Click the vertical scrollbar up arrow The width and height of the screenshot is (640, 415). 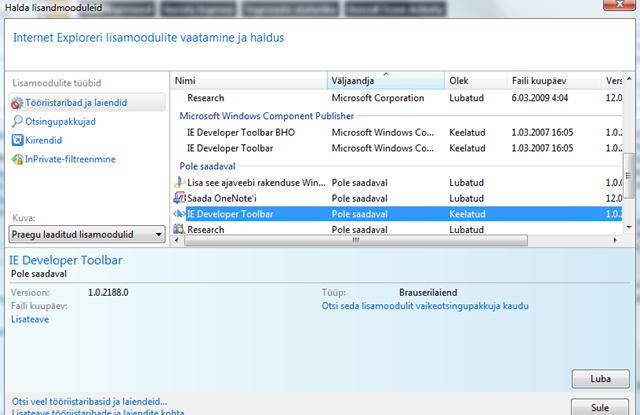coord(629,79)
